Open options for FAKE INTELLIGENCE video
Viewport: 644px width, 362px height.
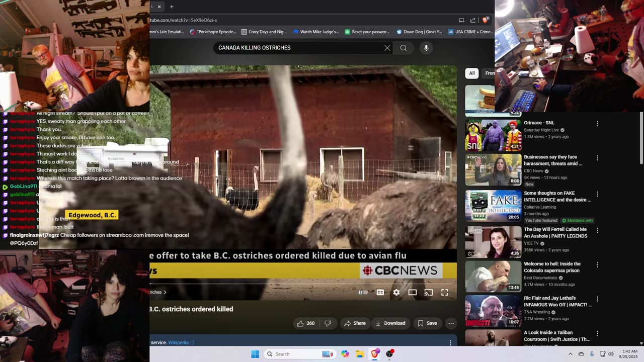coord(597,194)
